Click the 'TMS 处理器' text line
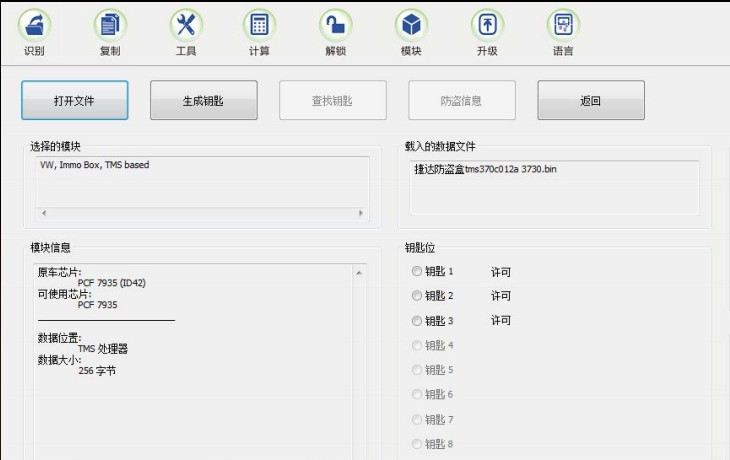Image resolution: width=730 pixels, height=460 pixels. click(x=102, y=349)
